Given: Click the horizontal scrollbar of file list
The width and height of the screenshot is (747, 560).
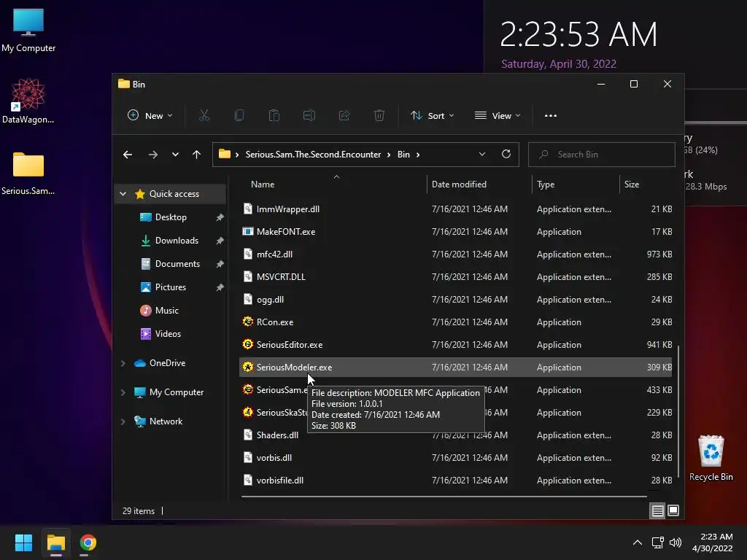Looking at the screenshot, I should pos(444,496).
